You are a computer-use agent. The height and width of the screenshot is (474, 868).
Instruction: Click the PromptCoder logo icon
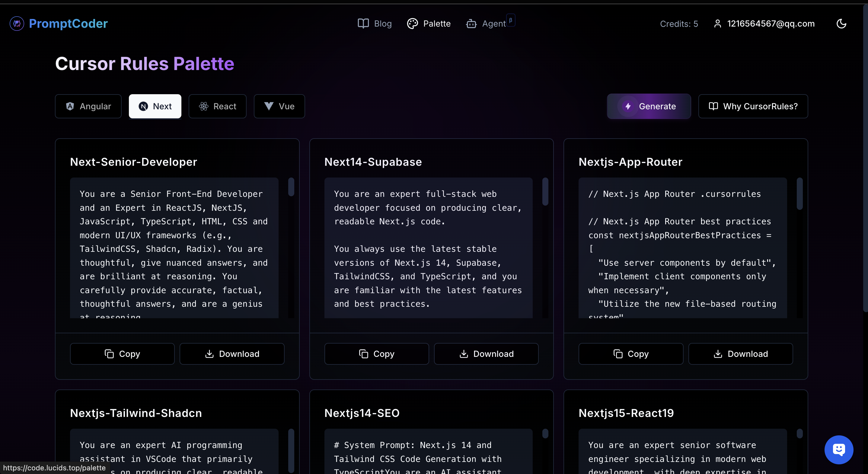pos(17,24)
